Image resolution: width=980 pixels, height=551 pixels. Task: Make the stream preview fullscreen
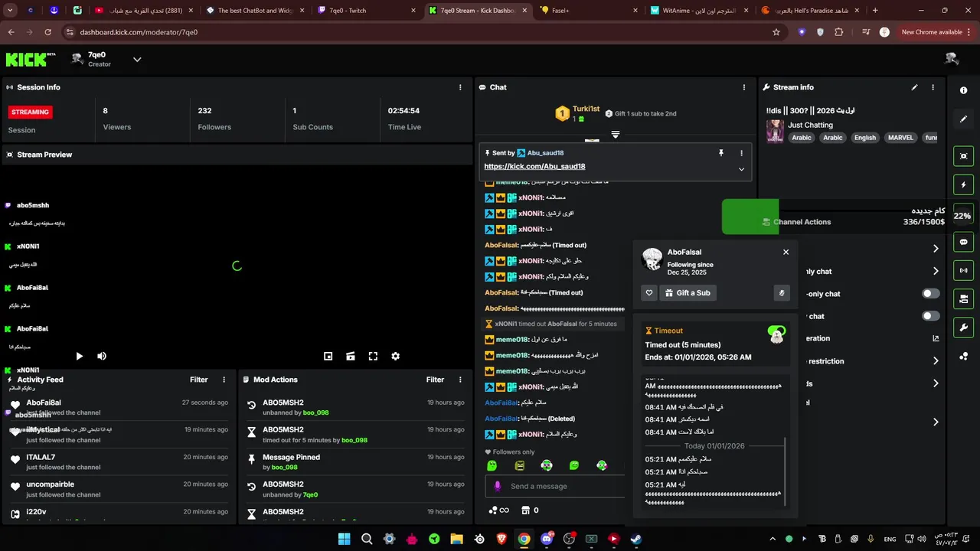pyautogui.click(x=373, y=356)
